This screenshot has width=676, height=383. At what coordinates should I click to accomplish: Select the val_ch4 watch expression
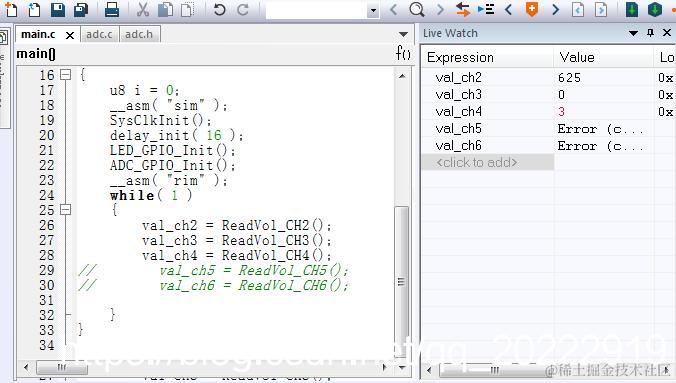[x=459, y=112]
